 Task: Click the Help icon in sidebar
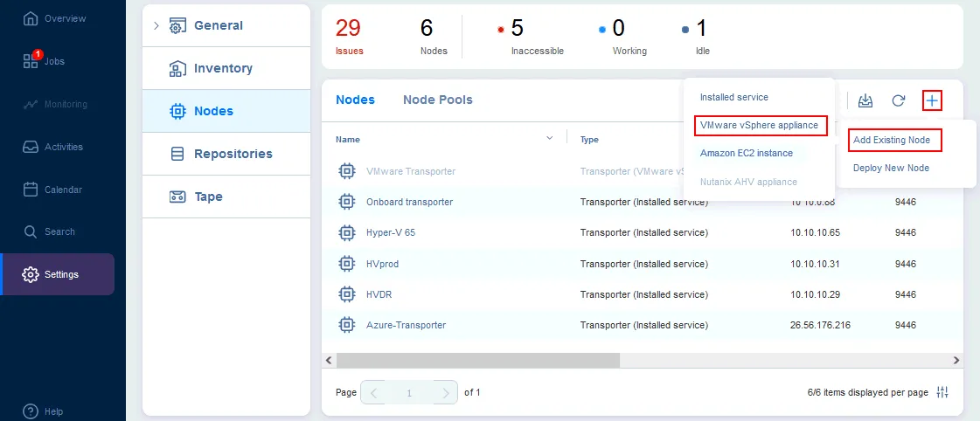click(x=31, y=411)
